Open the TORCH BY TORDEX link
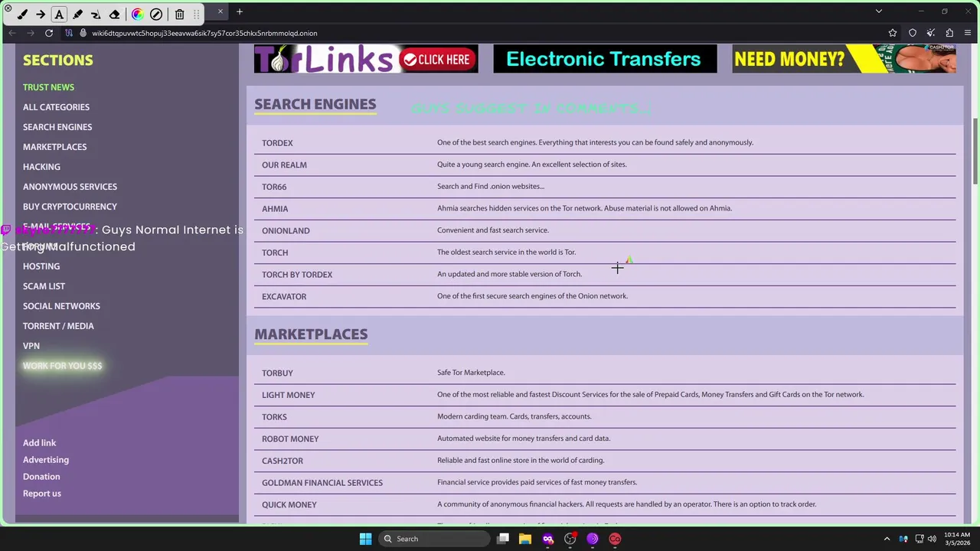980x551 pixels. pyautogui.click(x=297, y=275)
